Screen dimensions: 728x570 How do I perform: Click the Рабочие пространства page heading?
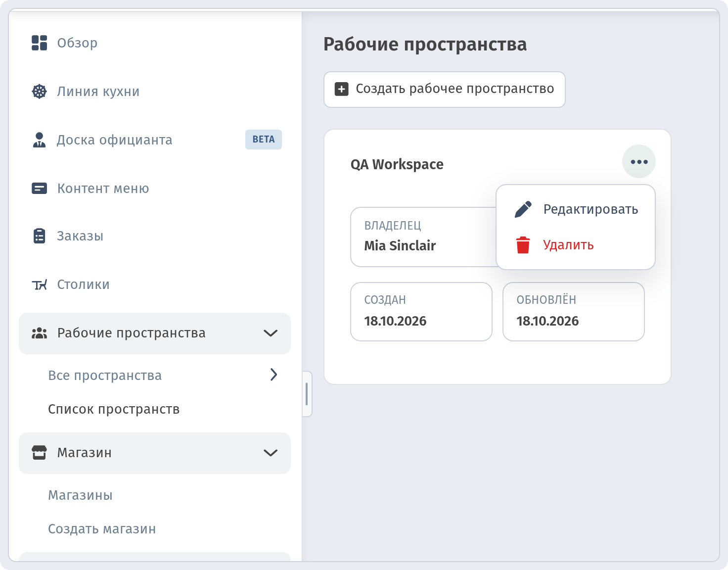[425, 45]
